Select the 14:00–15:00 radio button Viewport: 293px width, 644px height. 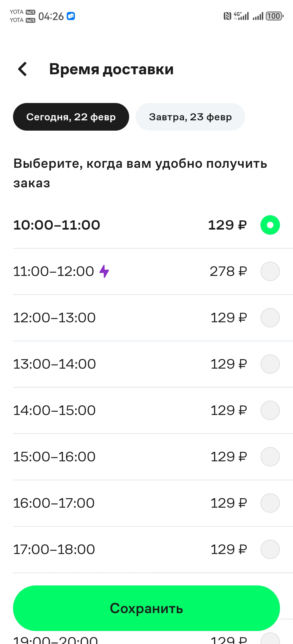(x=270, y=410)
